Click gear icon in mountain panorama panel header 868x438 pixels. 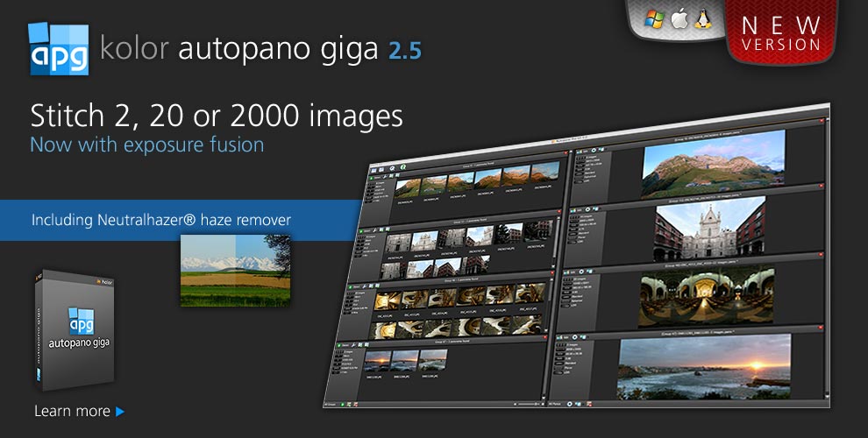click(594, 149)
